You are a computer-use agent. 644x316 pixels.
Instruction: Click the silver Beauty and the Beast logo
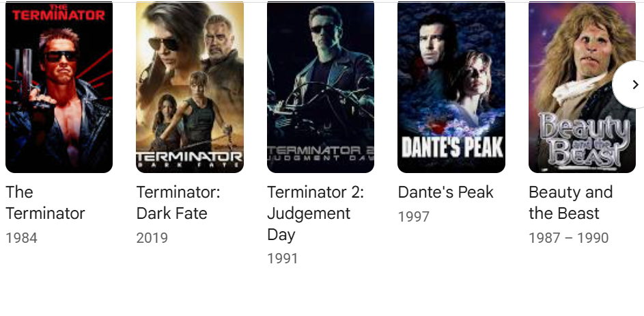click(x=583, y=140)
